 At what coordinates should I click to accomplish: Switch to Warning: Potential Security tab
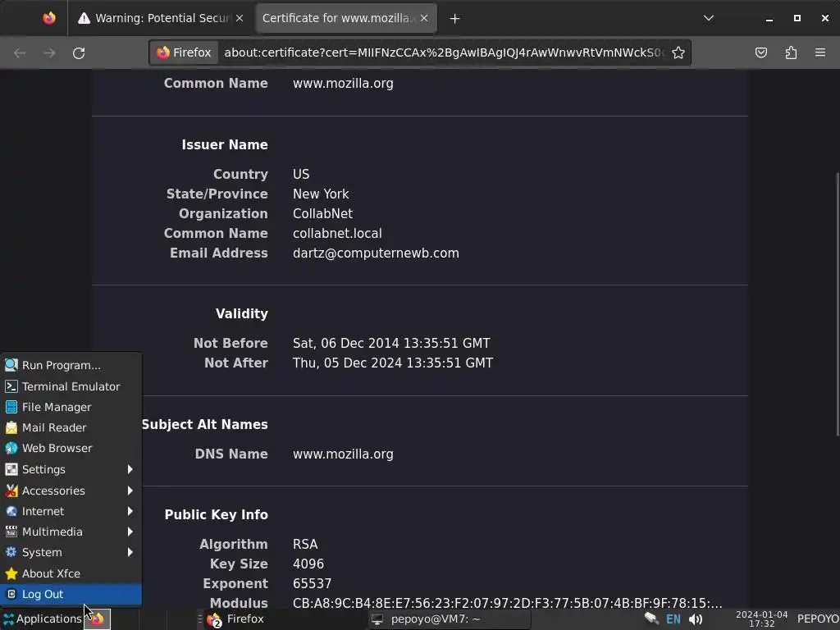click(161, 18)
